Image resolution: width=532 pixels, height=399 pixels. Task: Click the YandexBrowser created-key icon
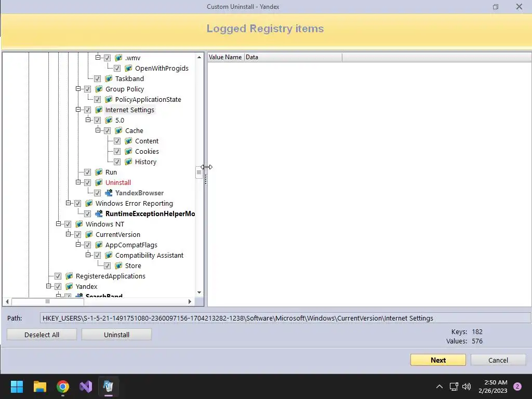tap(109, 193)
